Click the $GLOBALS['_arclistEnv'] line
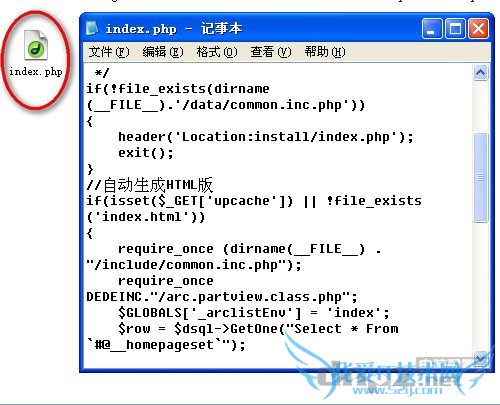Image resolution: width=500 pixels, height=405 pixels. [254, 313]
